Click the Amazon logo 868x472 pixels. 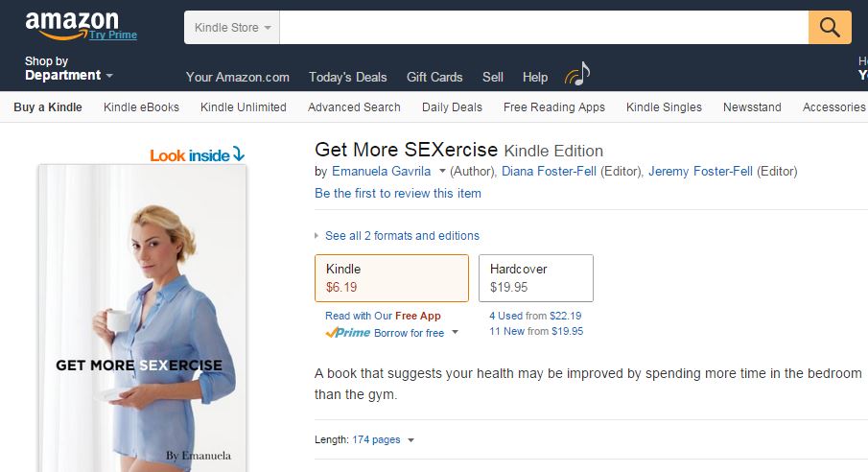[x=71, y=23]
